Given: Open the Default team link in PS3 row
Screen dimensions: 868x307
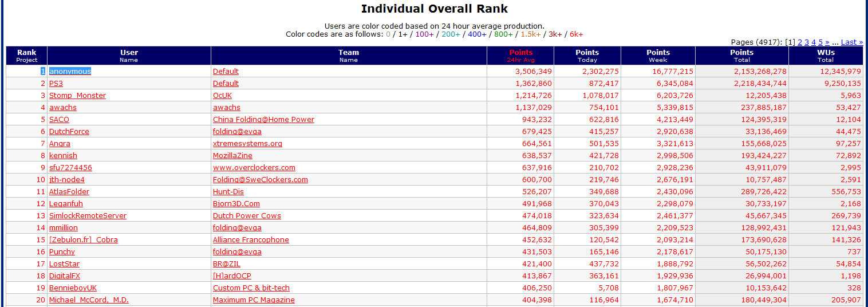Looking at the screenshot, I should click(226, 84).
